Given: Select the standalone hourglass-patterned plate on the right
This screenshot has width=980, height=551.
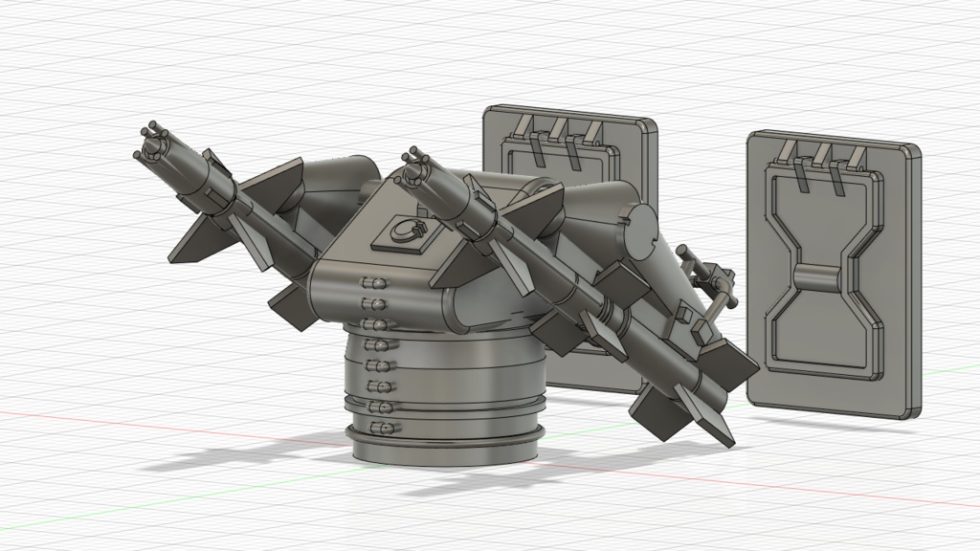Looking at the screenshot, I should click(x=834, y=275).
